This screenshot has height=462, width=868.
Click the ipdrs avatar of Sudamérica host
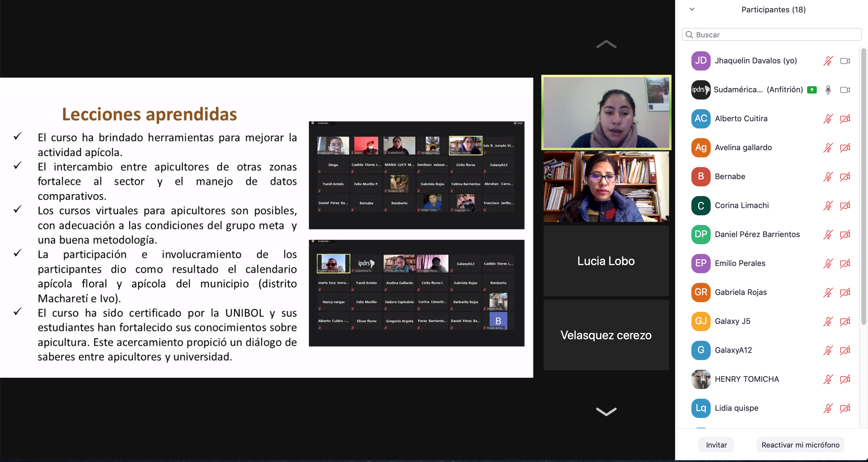click(x=700, y=90)
